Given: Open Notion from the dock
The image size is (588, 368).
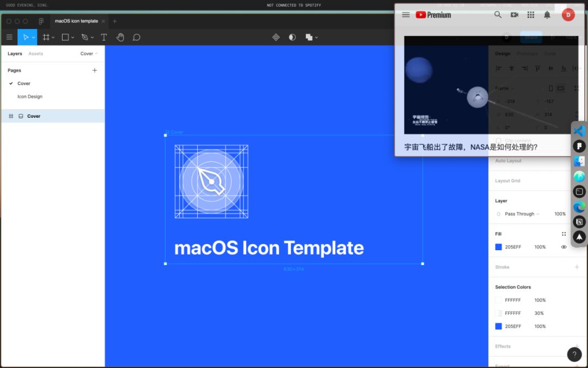Looking at the screenshot, I should click(x=579, y=222).
